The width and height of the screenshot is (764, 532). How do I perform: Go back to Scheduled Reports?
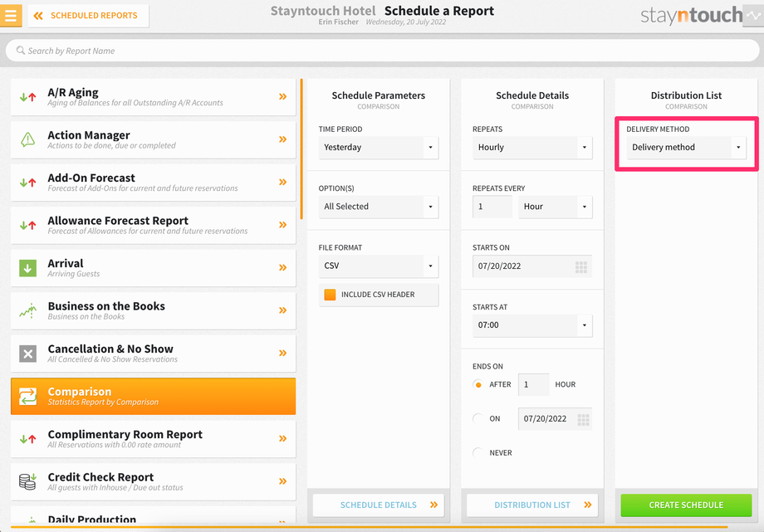pyautogui.click(x=89, y=16)
